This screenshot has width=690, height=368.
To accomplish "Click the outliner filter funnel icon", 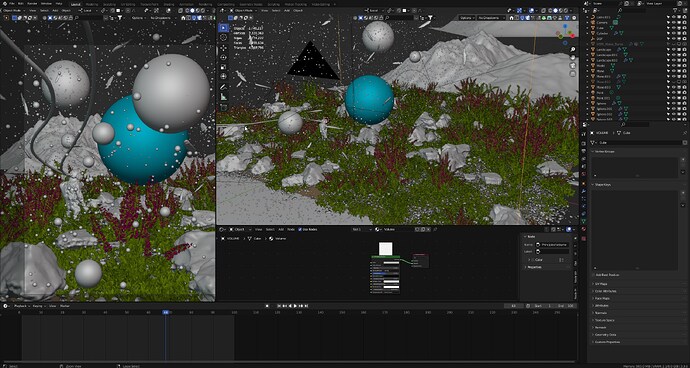I will point(675,10).
